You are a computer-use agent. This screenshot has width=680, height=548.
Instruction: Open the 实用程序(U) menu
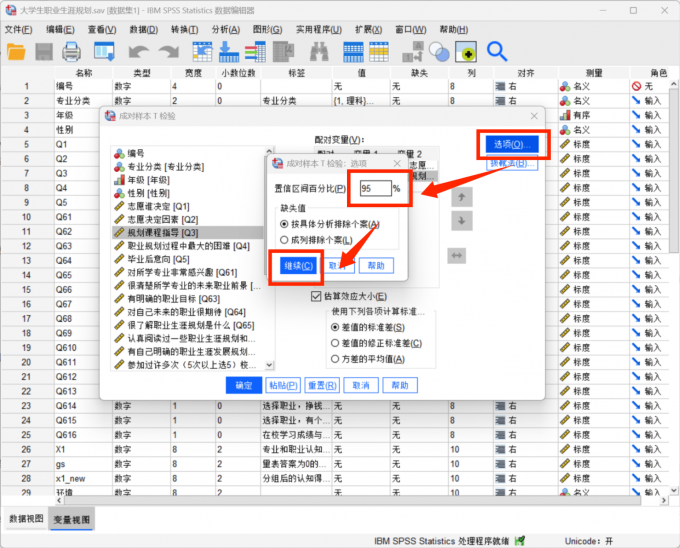tap(319, 29)
